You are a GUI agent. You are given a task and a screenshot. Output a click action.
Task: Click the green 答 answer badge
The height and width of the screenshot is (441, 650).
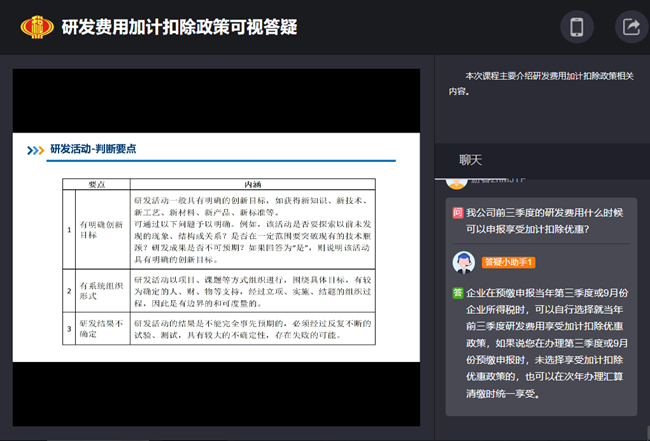[x=457, y=293]
